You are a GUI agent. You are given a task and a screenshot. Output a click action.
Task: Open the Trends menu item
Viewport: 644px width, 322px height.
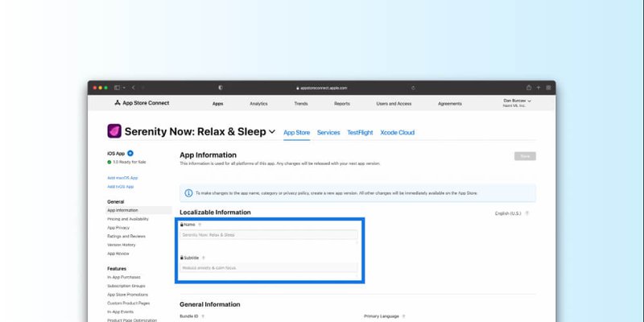click(301, 104)
